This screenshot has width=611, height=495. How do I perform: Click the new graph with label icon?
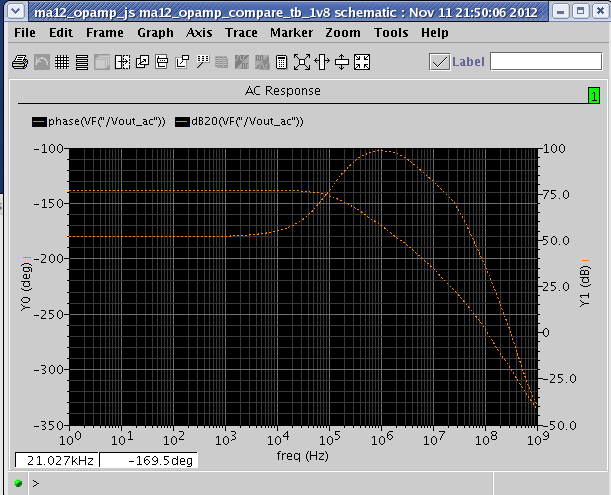point(182,62)
